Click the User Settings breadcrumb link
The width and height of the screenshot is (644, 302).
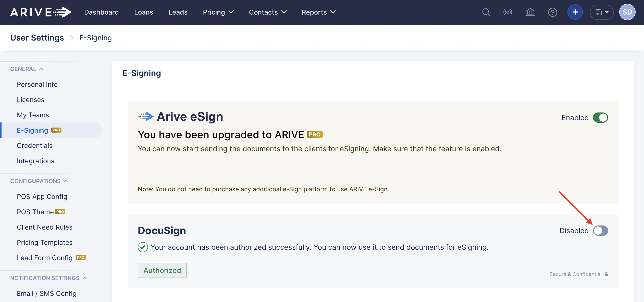tap(37, 38)
